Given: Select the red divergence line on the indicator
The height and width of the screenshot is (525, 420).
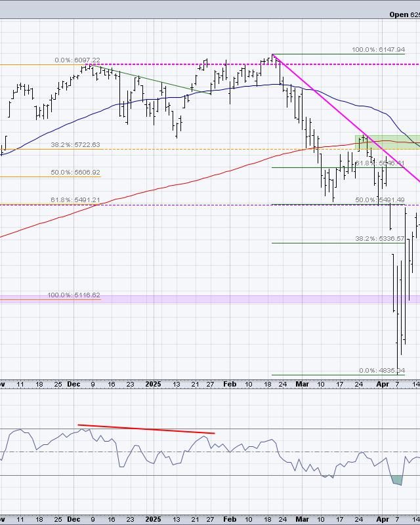Looking at the screenshot, I should (x=146, y=429).
